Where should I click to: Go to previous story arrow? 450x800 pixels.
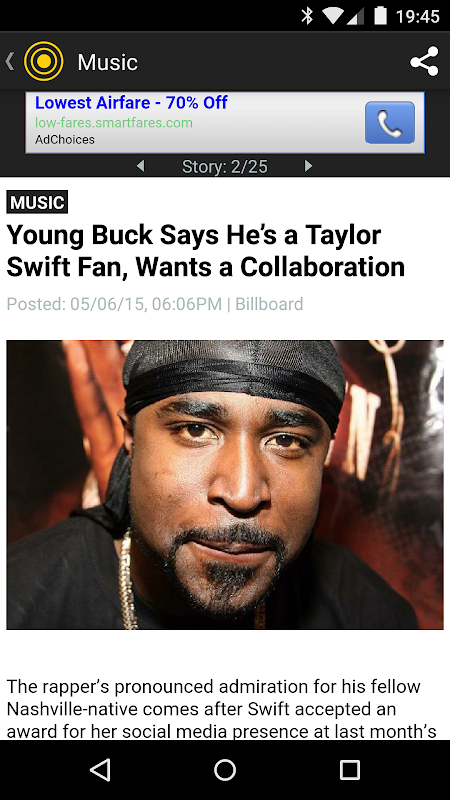point(141,166)
